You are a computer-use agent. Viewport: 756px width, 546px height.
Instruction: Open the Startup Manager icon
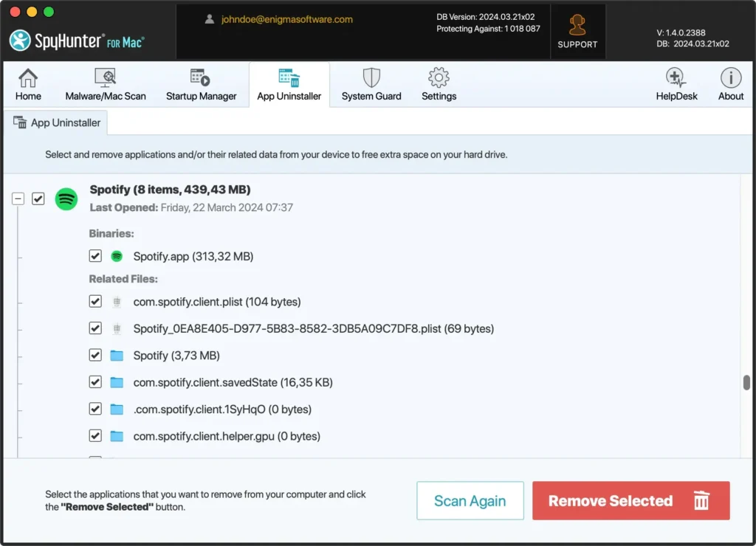201,78
